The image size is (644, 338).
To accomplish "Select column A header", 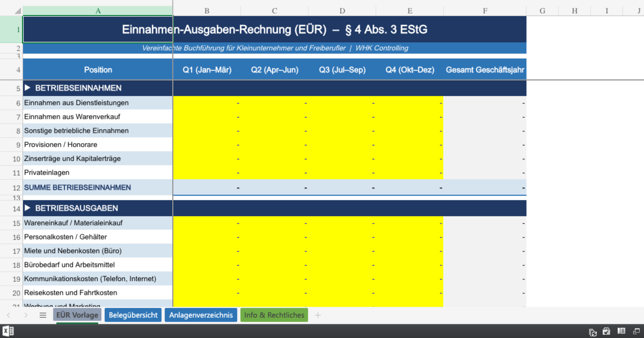I will point(98,11).
